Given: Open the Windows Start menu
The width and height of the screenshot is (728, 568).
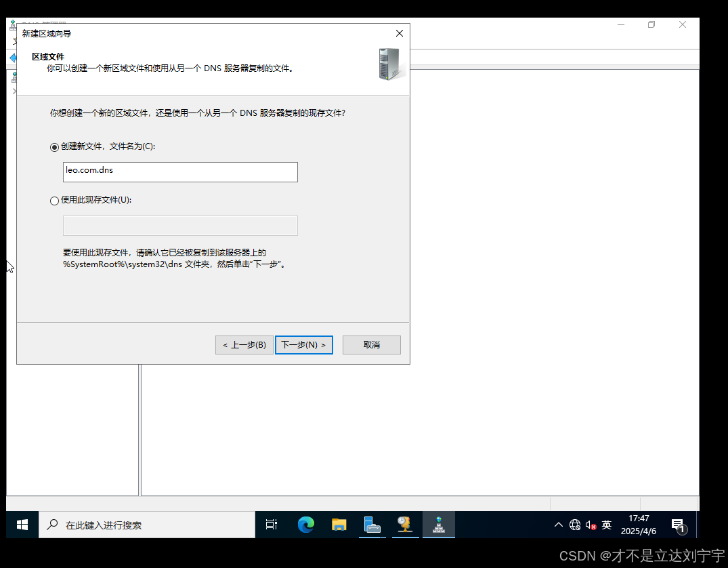Looking at the screenshot, I should point(21,525).
